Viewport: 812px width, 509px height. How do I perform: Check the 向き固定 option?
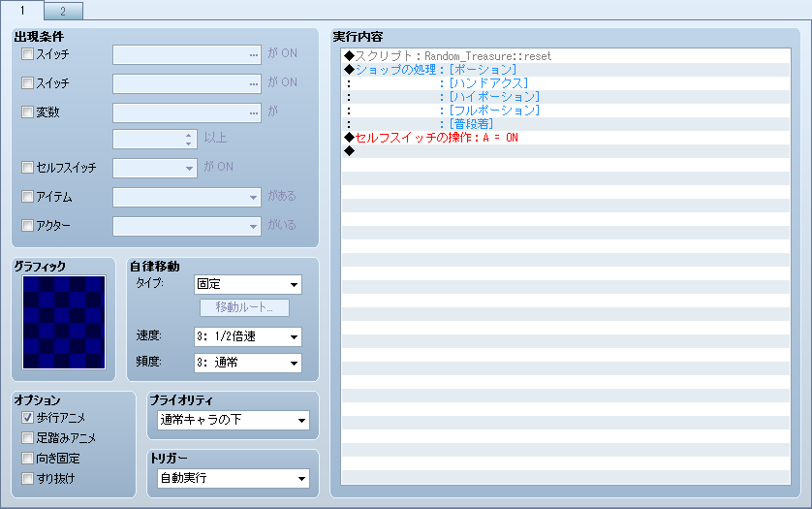(x=27, y=459)
